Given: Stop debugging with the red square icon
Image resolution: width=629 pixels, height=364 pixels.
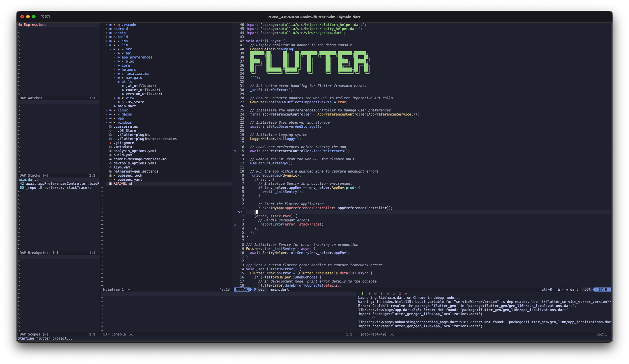Looking at the screenshot, I should pos(400,294).
